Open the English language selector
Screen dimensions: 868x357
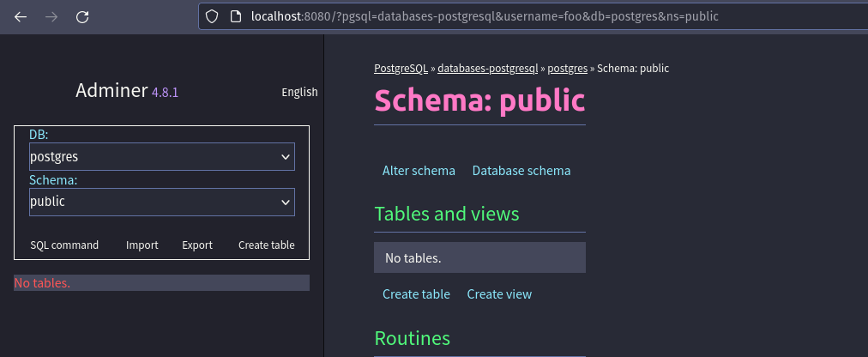click(x=299, y=92)
